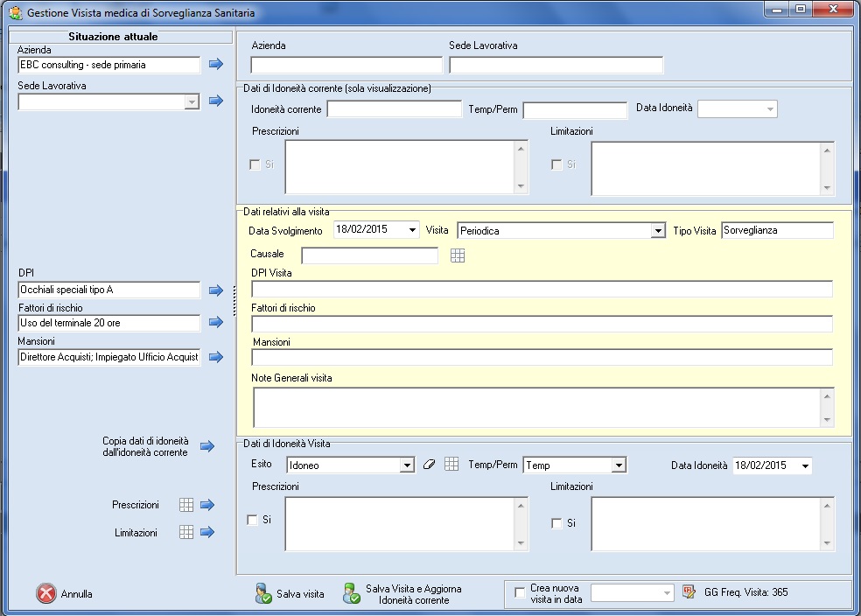Click the Direttore Acquisti Mansioni field

coord(109,357)
